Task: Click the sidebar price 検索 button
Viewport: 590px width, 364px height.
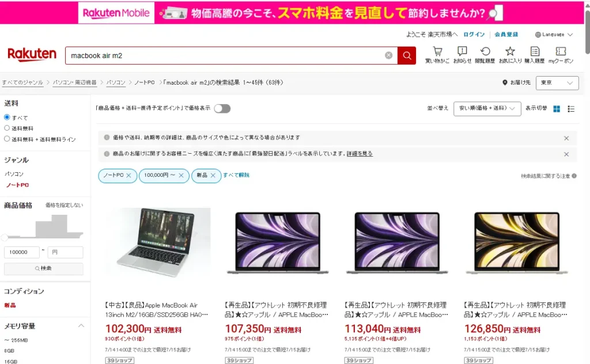Action: pyautogui.click(x=44, y=268)
